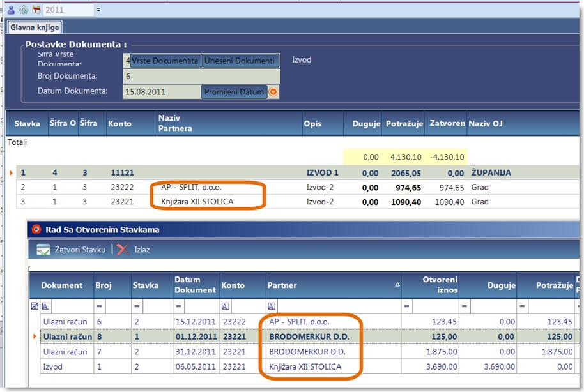
Task: Click the Datum Dokumenta field showing 15.08.2011
Action: click(162, 92)
